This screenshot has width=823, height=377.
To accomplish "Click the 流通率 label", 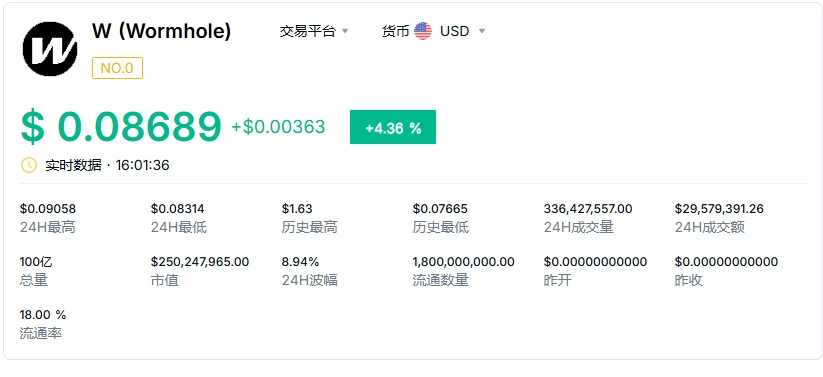I will (x=41, y=333).
